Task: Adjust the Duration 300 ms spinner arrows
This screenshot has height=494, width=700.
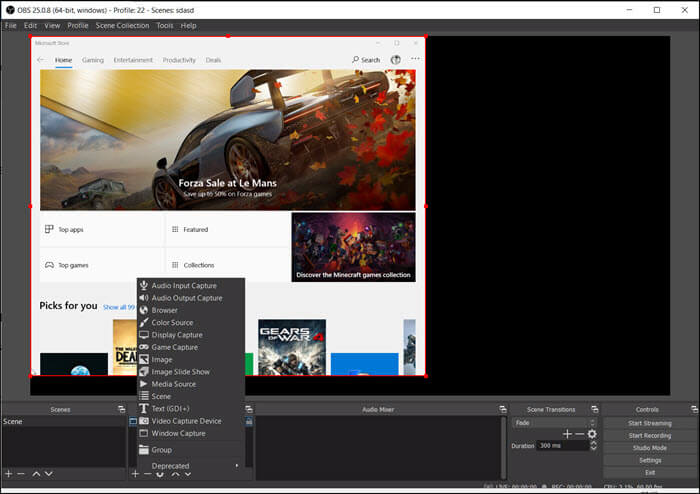Action: click(593, 445)
